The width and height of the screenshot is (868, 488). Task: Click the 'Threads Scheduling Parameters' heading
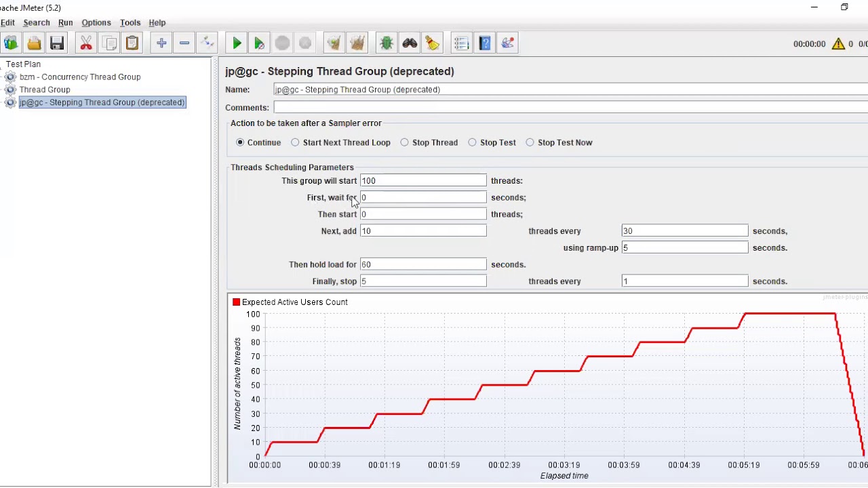292,167
